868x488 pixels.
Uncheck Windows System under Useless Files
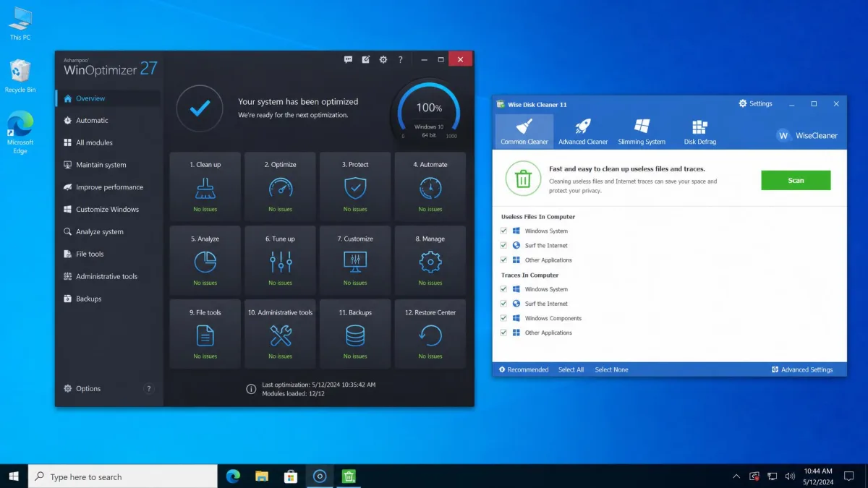(503, 231)
